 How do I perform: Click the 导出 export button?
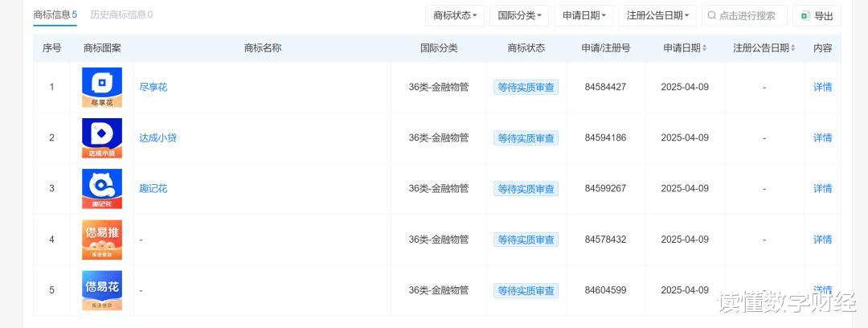817,15
